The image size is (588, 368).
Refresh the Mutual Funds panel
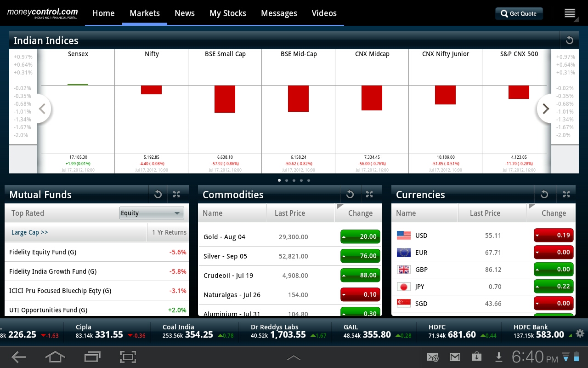tap(158, 195)
